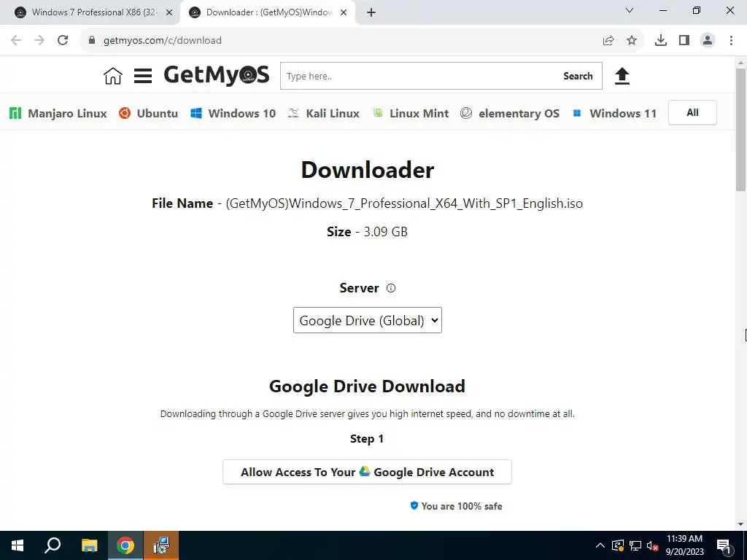The image size is (747, 560).
Task: Open Ubuntu category
Action: (148, 113)
